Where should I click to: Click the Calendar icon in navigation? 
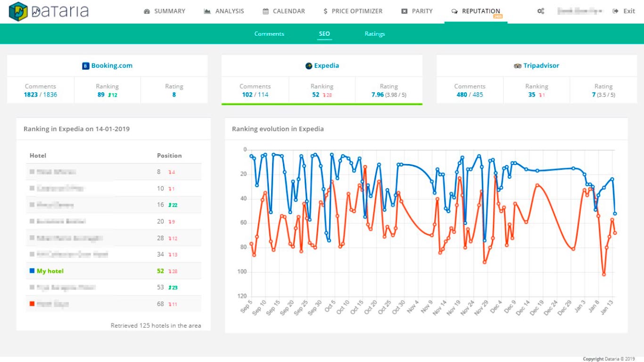tap(265, 11)
